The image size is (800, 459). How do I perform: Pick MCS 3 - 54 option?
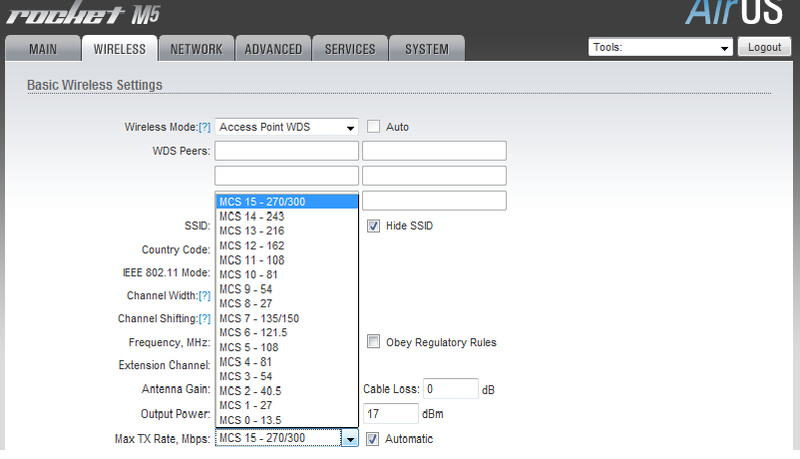287,376
